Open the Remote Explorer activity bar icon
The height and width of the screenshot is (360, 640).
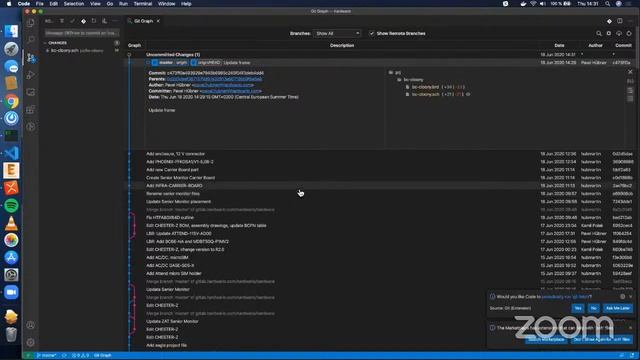point(31,92)
